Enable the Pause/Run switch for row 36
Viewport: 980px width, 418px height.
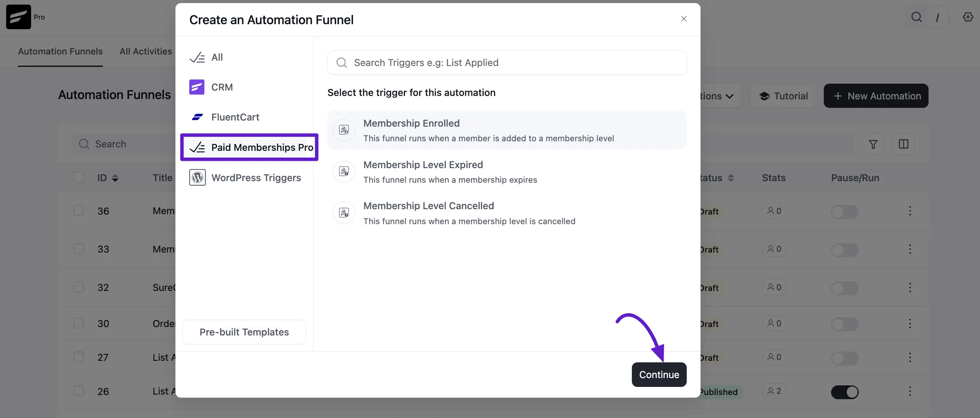coord(844,211)
